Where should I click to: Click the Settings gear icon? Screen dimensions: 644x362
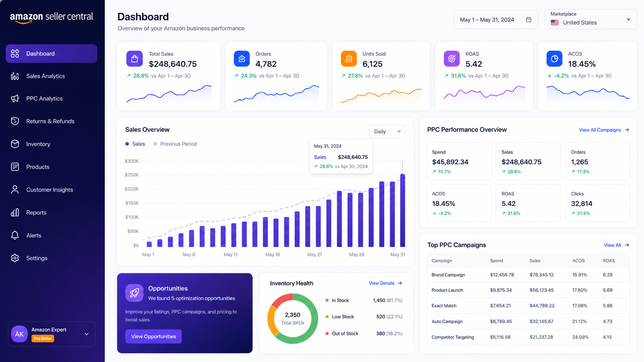15,258
